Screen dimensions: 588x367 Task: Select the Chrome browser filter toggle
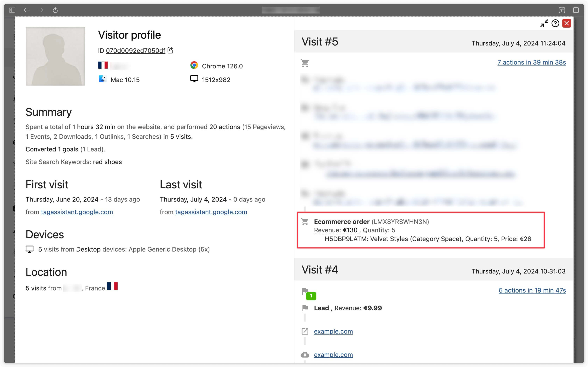(x=195, y=66)
